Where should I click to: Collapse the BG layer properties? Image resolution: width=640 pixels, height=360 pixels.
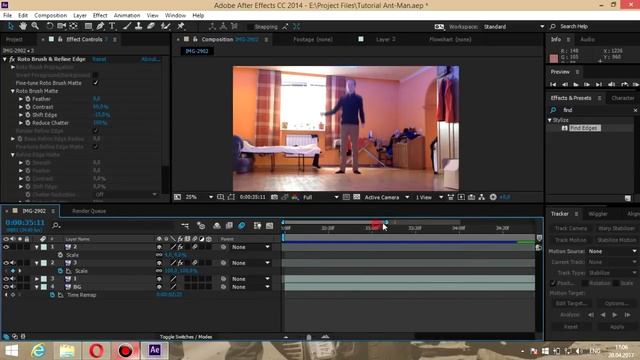[x=37, y=287]
